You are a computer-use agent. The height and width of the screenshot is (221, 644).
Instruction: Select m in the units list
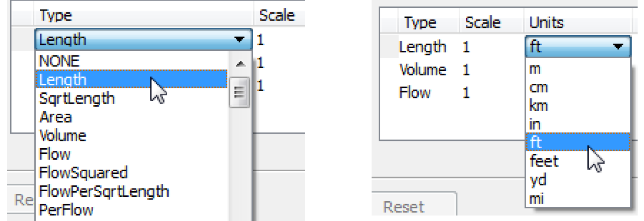click(535, 69)
